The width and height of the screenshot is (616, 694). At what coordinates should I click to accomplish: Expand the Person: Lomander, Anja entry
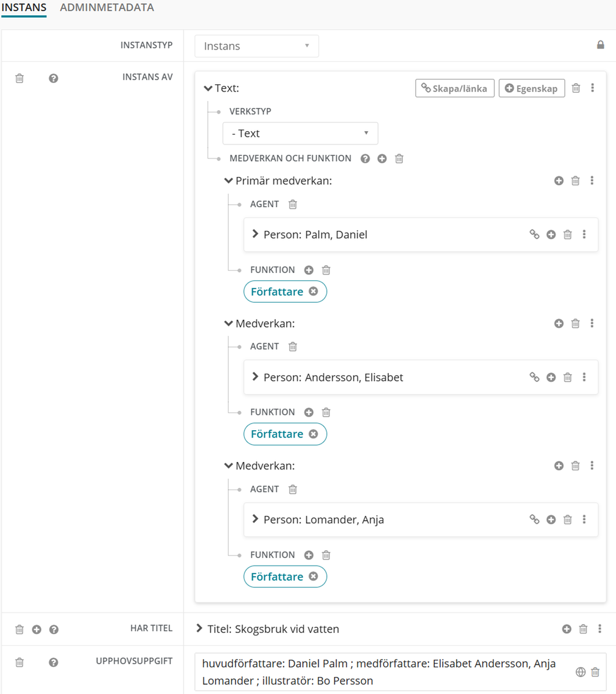click(255, 519)
